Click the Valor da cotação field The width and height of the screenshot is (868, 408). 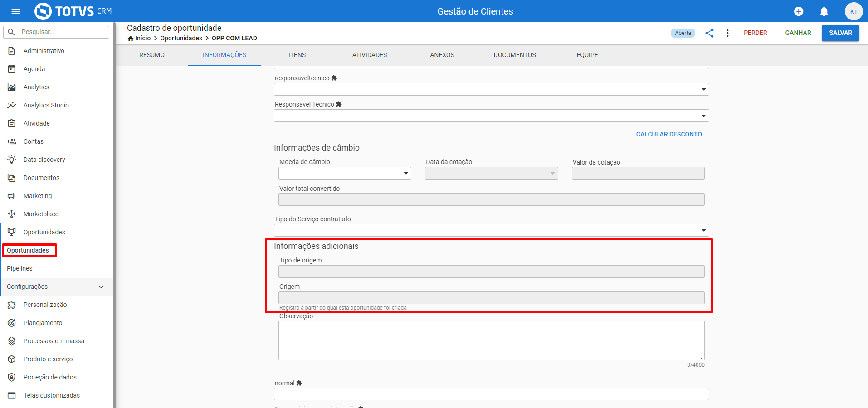click(638, 173)
